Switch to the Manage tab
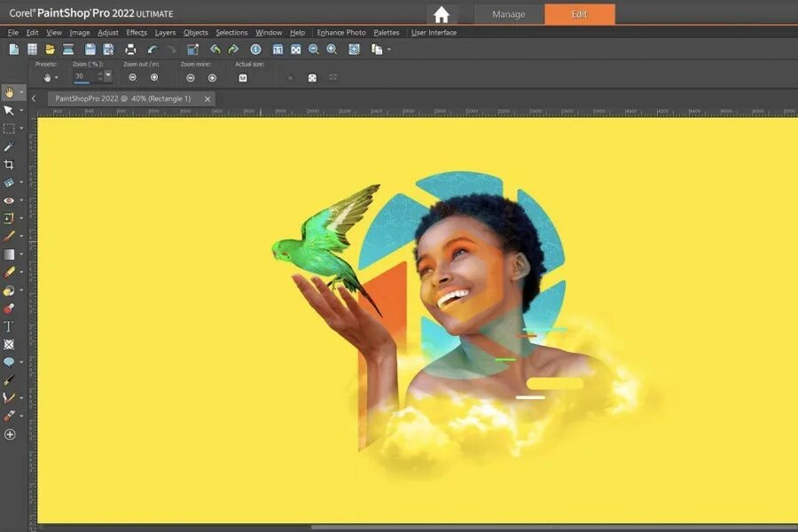 pyautogui.click(x=508, y=14)
